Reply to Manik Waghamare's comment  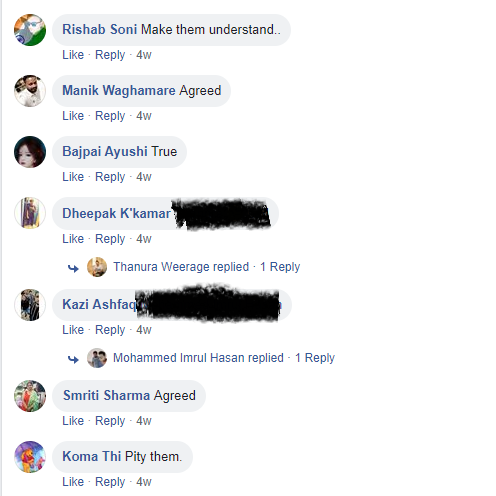(x=110, y=116)
